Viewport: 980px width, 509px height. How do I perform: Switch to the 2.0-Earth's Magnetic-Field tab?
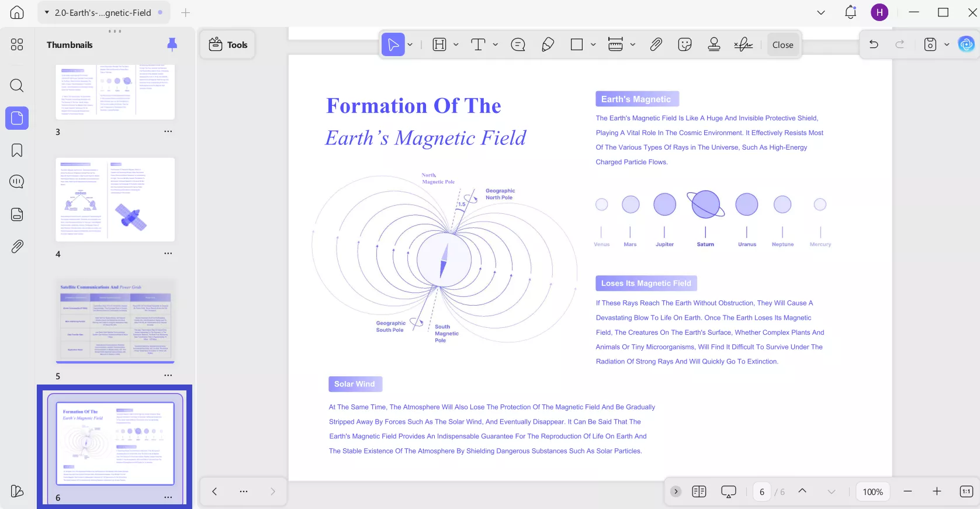coord(103,13)
